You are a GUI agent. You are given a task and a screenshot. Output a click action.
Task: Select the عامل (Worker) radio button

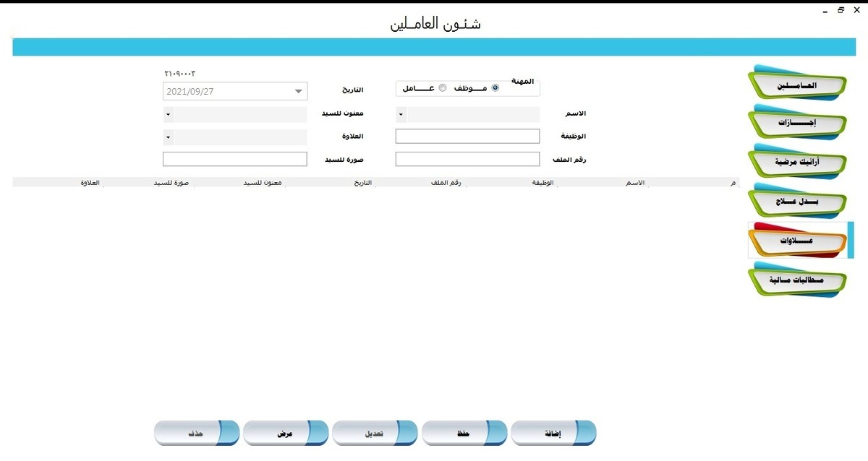tap(442, 87)
